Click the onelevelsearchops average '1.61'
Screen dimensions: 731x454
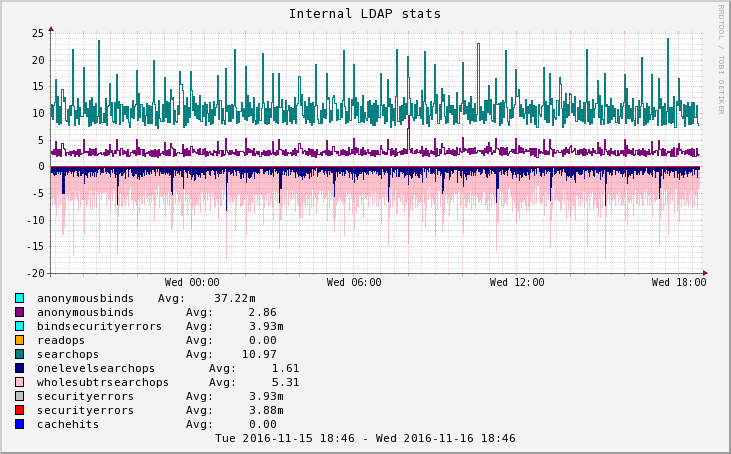click(x=285, y=368)
